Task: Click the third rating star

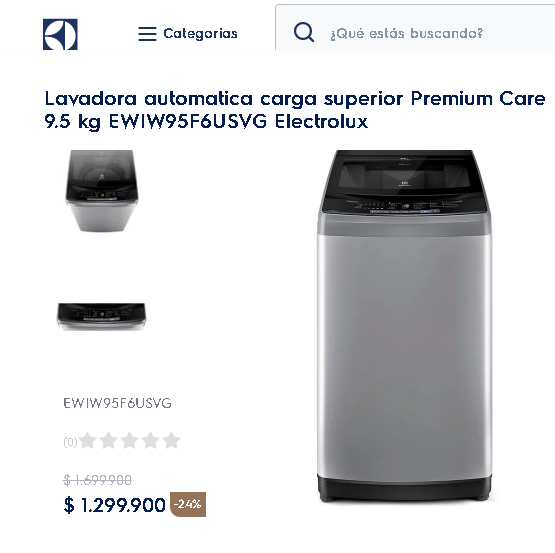Action: [130, 440]
